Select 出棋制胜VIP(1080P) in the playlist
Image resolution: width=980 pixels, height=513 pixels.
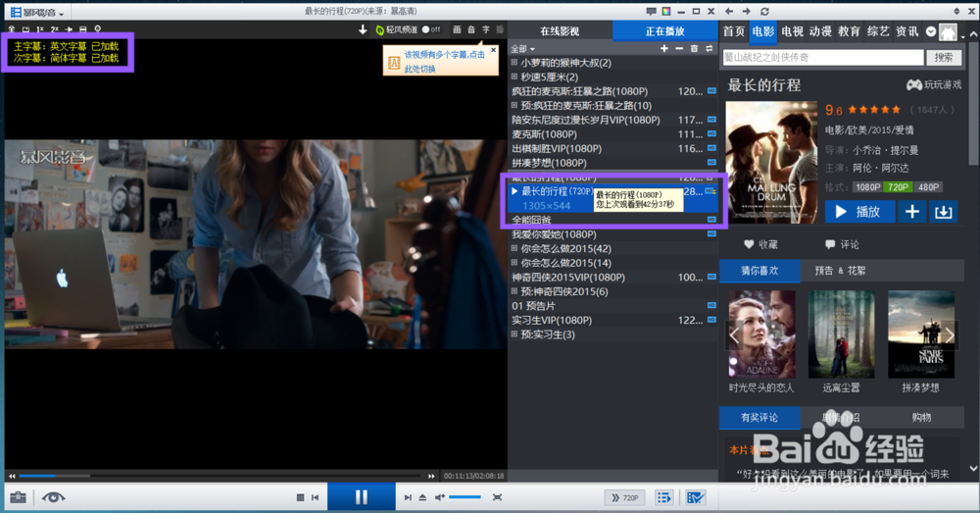[613, 148]
